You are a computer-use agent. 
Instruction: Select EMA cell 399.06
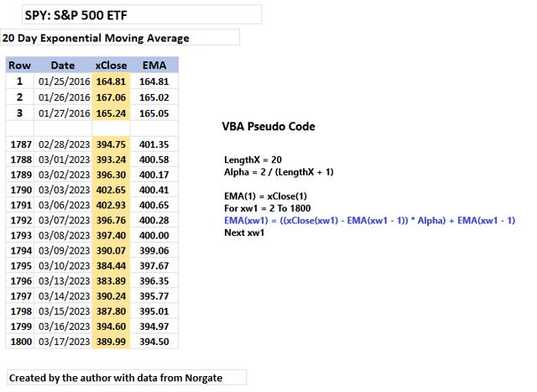154,250
